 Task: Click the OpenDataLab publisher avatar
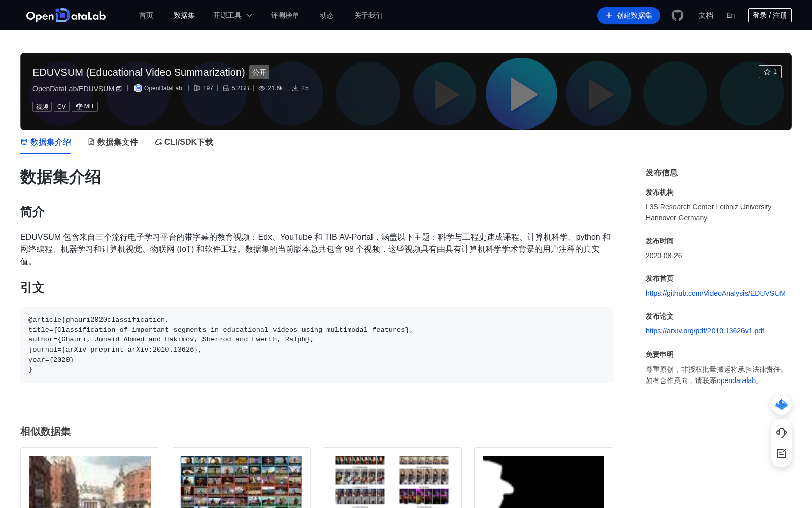point(138,88)
